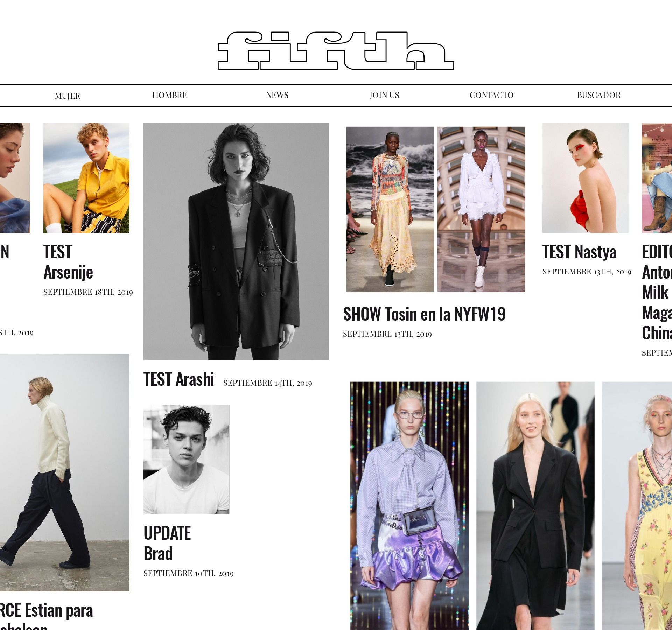Viewport: 672px width, 630px height.
Task: Click the black-and-white Arashi blazer photo
Action: [236, 242]
